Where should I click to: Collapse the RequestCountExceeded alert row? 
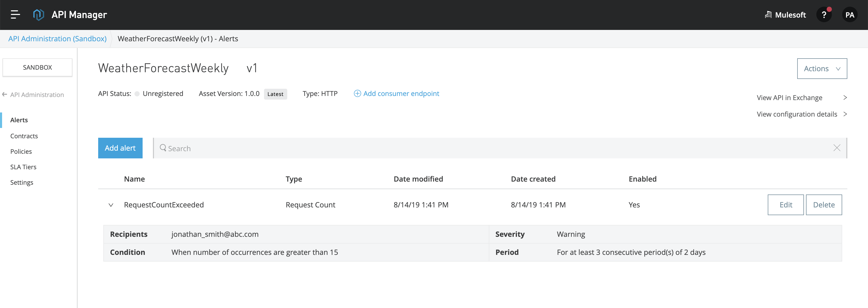(x=111, y=205)
